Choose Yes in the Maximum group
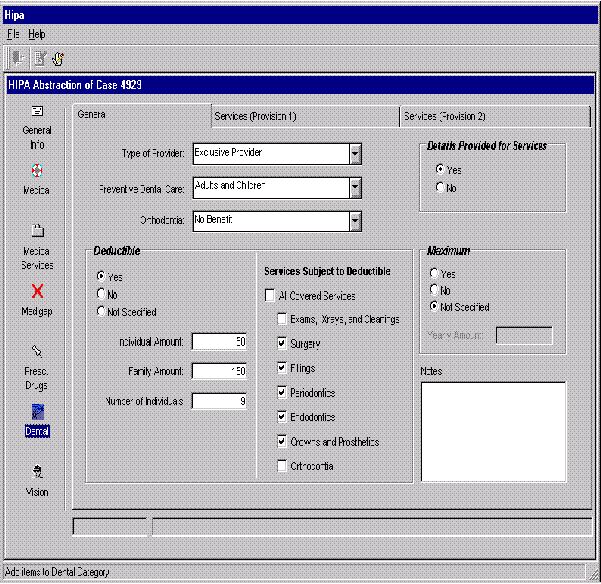The width and height of the screenshot is (601, 584). (434, 273)
